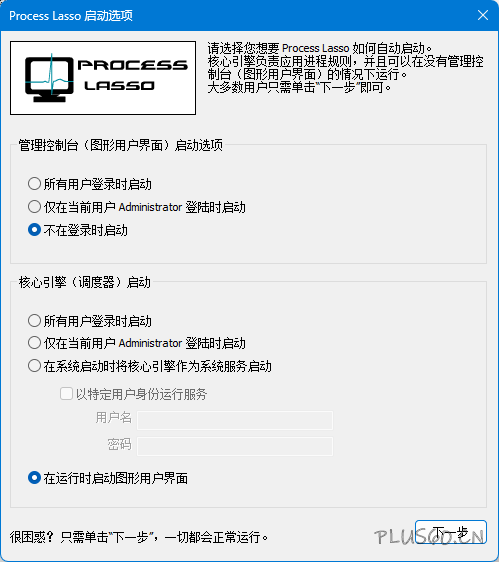This screenshot has height=562, width=499.
Task: Click the intro text 请选择您想要 Process Lasso 如何自动启动
Action: 320,48
